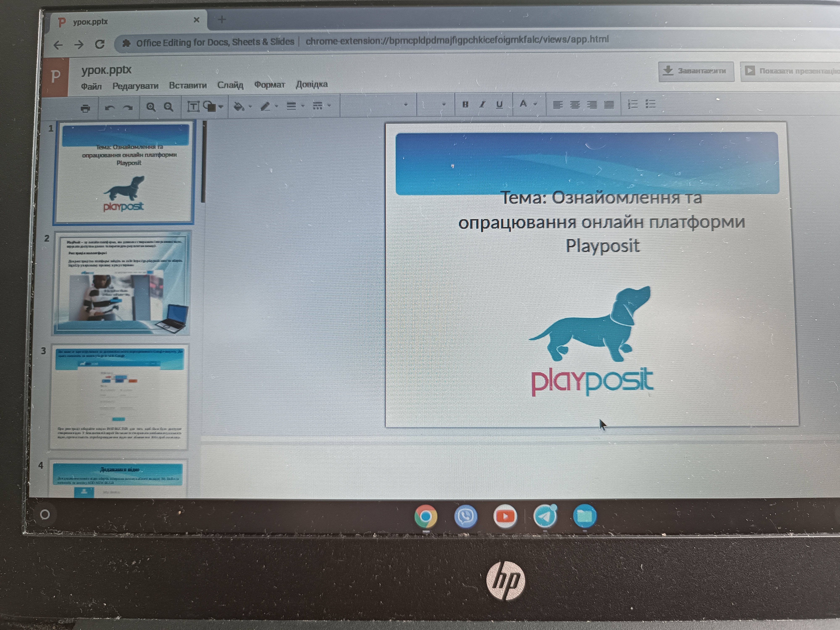Expand the line dash dropdown arrow
The image size is (840, 630).
(x=329, y=106)
